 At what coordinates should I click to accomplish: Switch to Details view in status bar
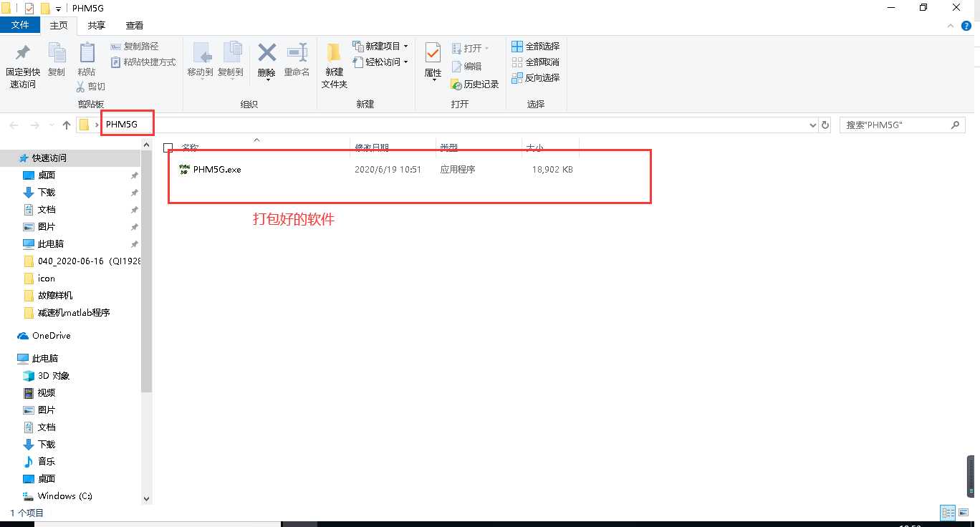pos(948,512)
